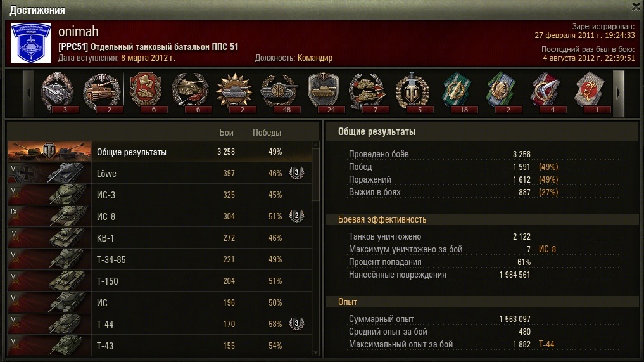Sort by the Победы column header
This screenshot has width=644, height=362.
pos(267,133)
